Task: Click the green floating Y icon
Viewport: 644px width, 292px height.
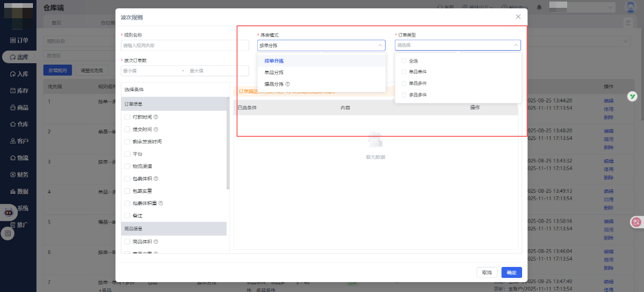Action: 632,97
